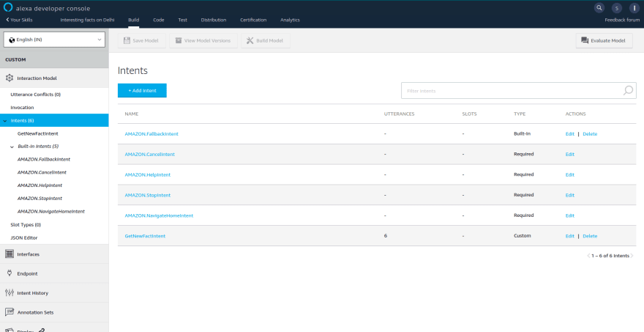Edit the AMAZON.NavigateHomeIntent row
Viewport: 644px width, 332px height.
(x=569, y=215)
